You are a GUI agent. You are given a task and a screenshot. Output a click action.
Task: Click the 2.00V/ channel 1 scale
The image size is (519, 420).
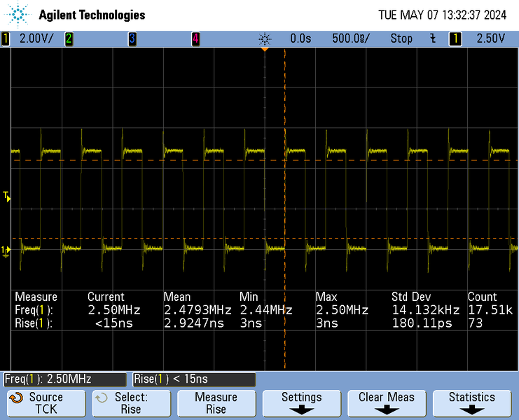(x=36, y=38)
